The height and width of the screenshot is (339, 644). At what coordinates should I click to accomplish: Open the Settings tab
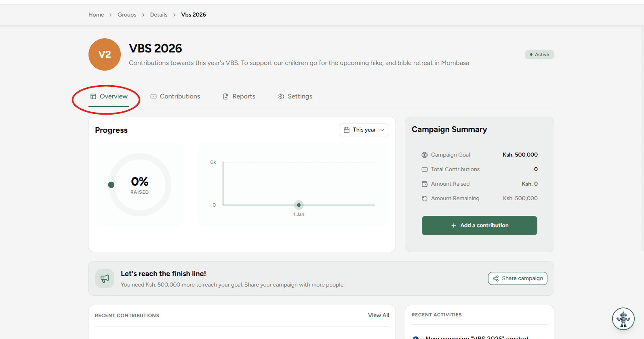click(x=295, y=96)
